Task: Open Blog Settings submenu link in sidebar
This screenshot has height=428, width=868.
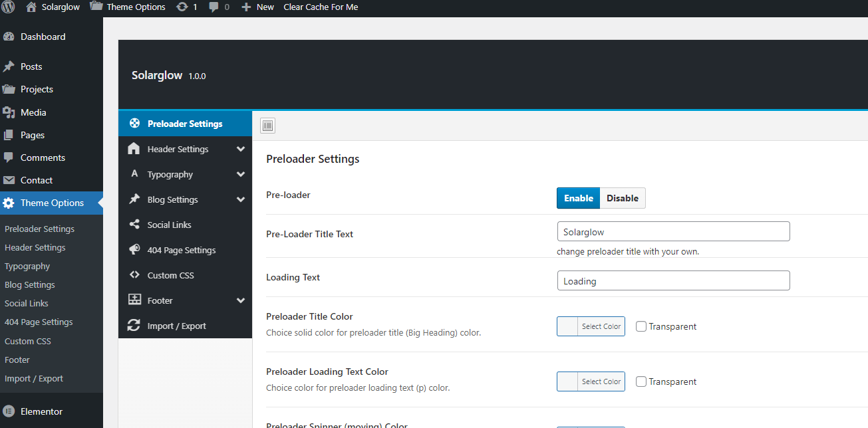Action: (30, 284)
